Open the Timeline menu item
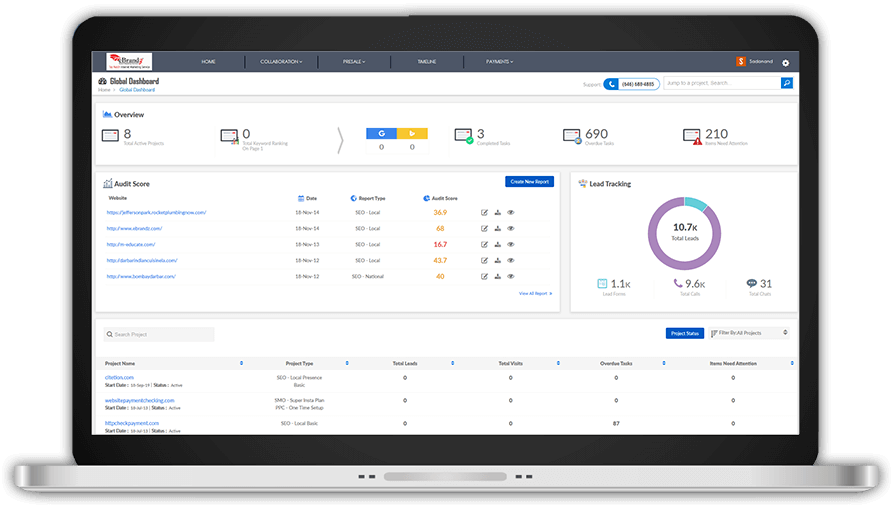This screenshot has width=893, height=506. point(427,62)
